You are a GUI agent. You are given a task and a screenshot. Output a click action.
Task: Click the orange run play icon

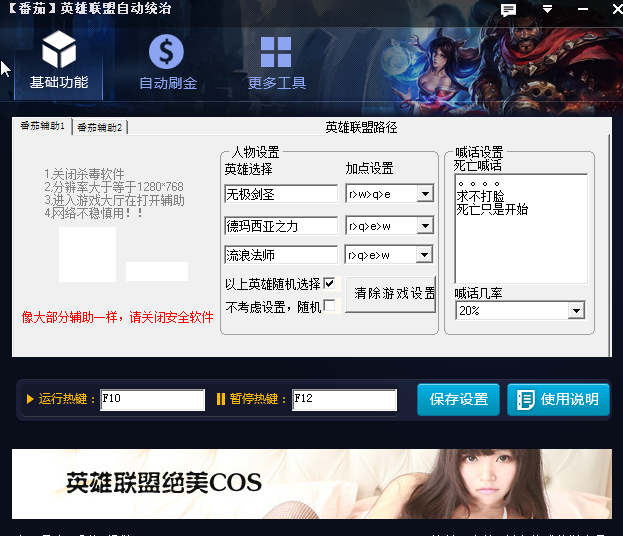click(30, 399)
